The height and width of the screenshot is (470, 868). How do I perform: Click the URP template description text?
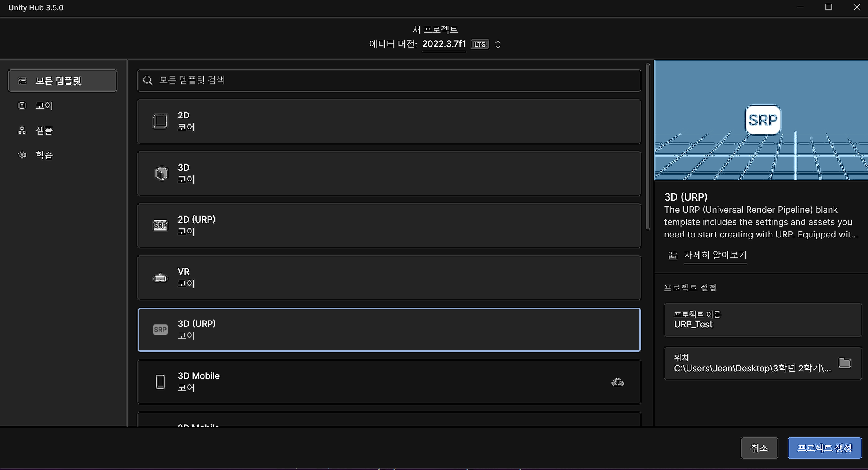[761, 222]
